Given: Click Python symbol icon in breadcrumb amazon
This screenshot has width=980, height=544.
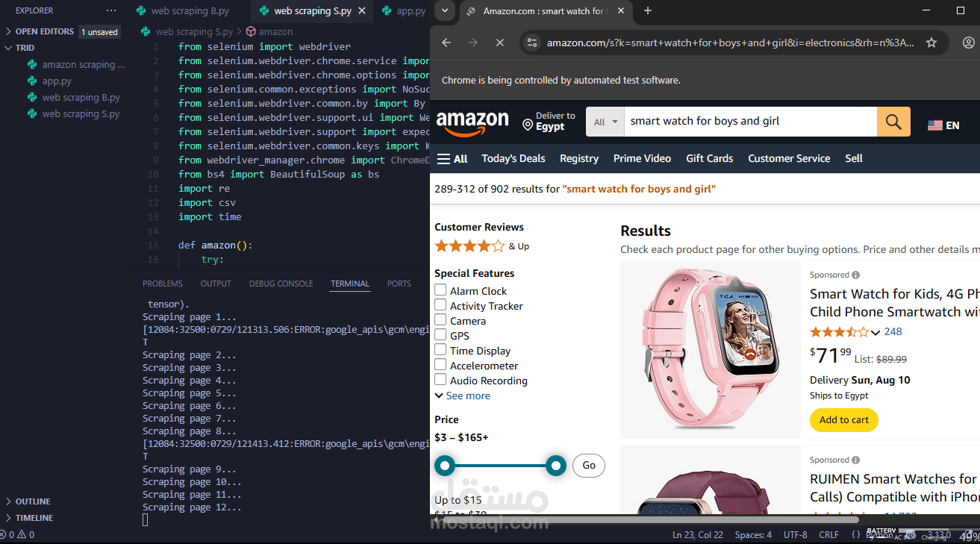Looking at the screenshot, I should point(251,32).
